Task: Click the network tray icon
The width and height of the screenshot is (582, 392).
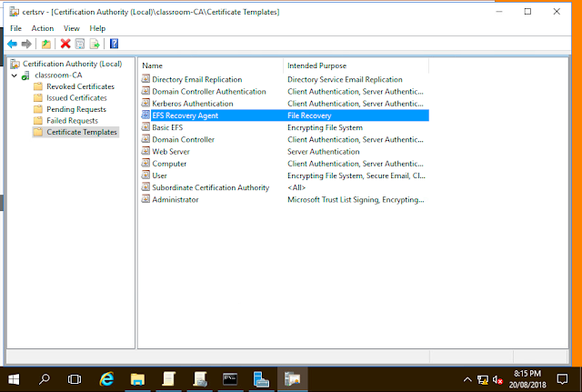Action: [x=483, y=380]
